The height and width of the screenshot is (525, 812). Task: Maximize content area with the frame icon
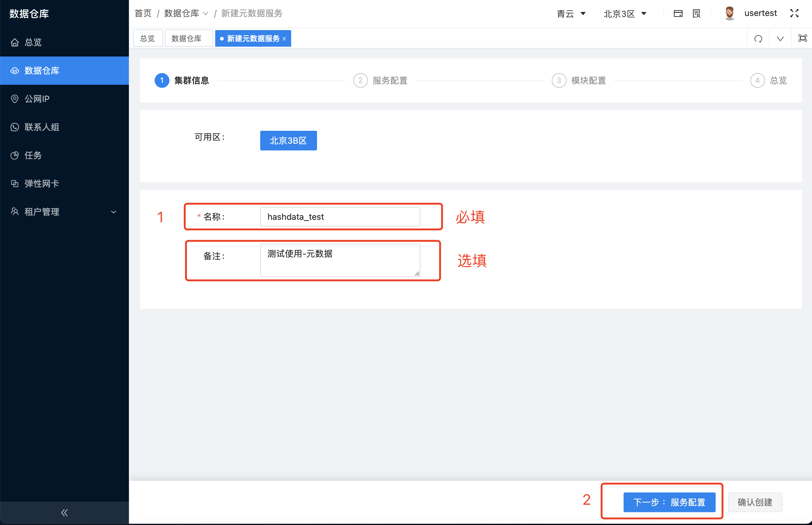point(802,38)
